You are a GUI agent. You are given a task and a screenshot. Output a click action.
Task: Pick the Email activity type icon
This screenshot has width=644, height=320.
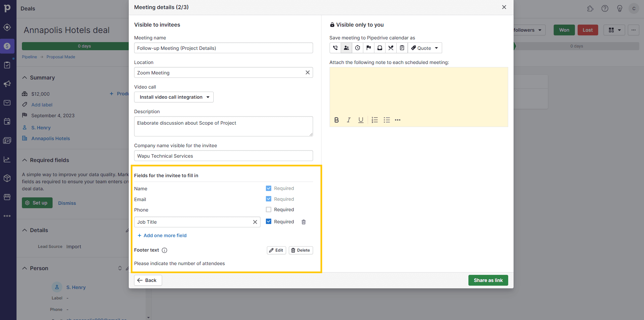click(x=380, y=48)
